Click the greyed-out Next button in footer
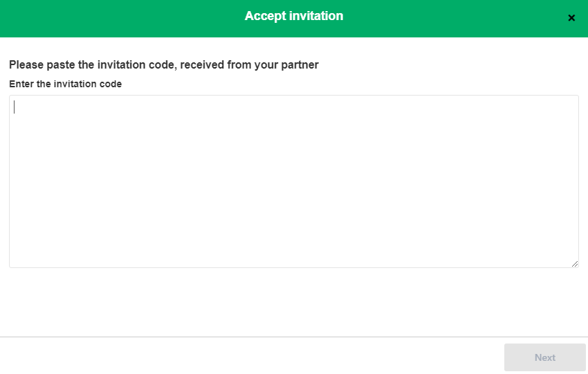588x374 pixels. [544, 357]
